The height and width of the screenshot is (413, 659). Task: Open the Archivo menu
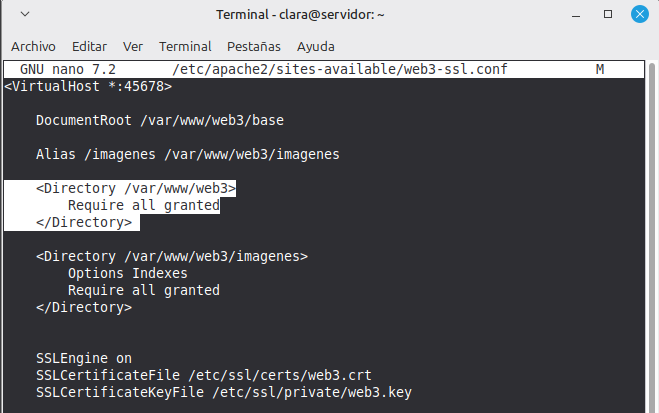[x=33, y=47]
